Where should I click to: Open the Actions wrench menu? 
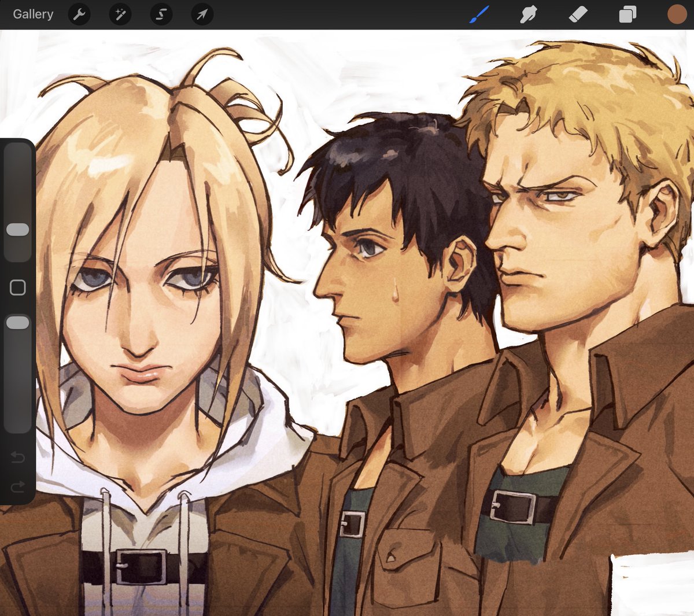79,14
